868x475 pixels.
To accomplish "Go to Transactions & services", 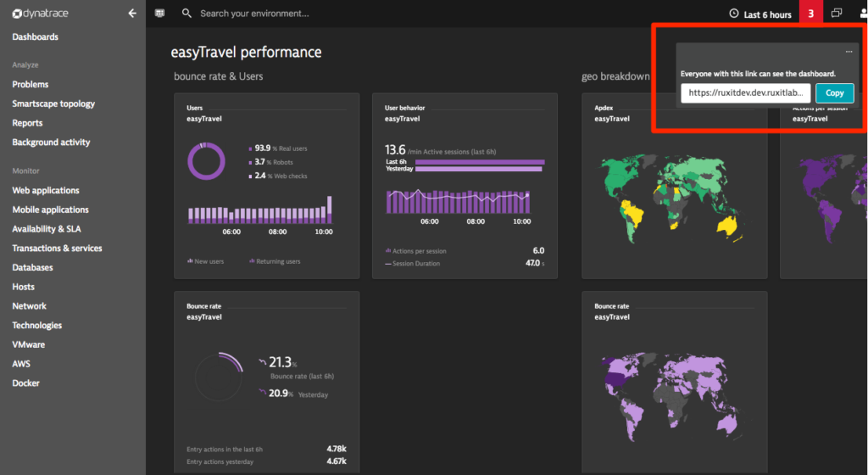I will tap(57, 248).
